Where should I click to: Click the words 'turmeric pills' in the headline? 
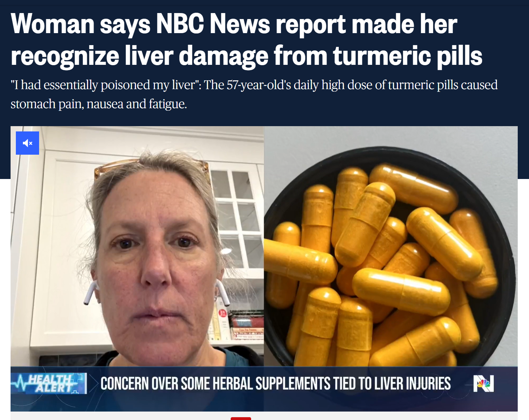[x=408, y=56]
